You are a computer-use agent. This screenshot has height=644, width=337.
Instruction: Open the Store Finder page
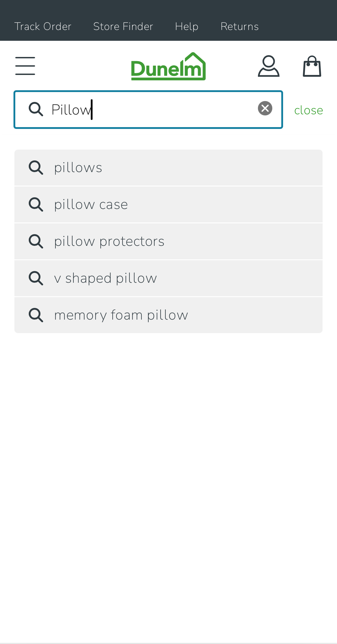point(123,26)
